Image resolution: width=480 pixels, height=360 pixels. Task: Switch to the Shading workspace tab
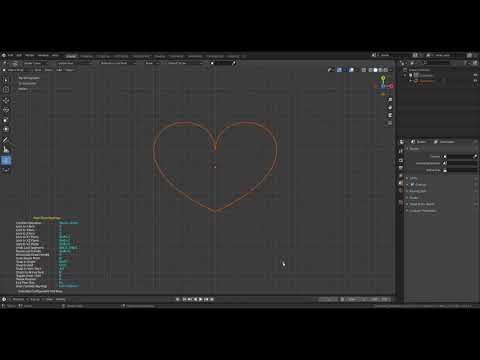click(160, 56)
